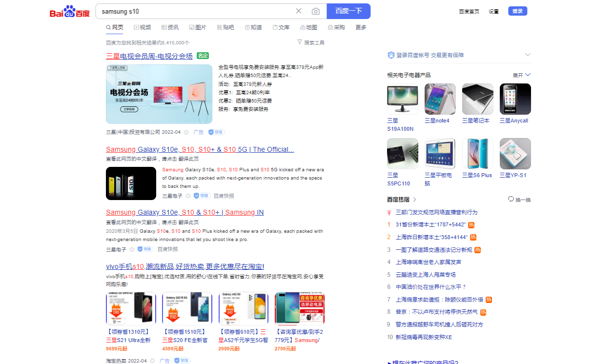The width and height of the screenshot is (614, 364).
Task: Click 保障 badge under 三星(中国)投资有限公司
Action: coord(216,132)
